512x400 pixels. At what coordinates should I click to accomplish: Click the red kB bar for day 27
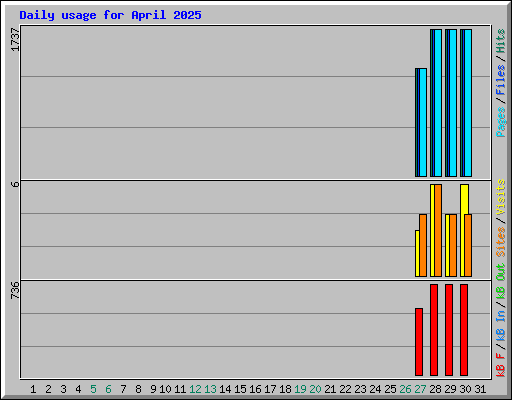pyautogui.click(x=419, y=342)
